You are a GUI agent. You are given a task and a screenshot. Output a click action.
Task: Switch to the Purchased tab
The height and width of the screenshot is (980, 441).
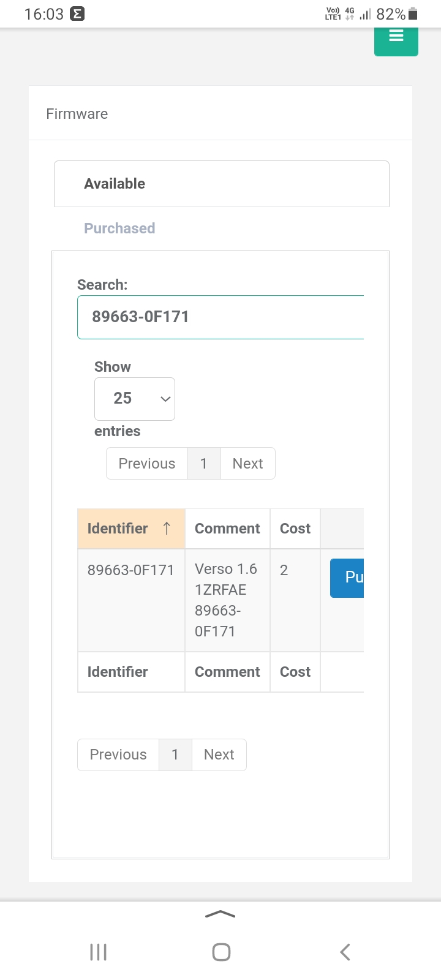(119, 228)
